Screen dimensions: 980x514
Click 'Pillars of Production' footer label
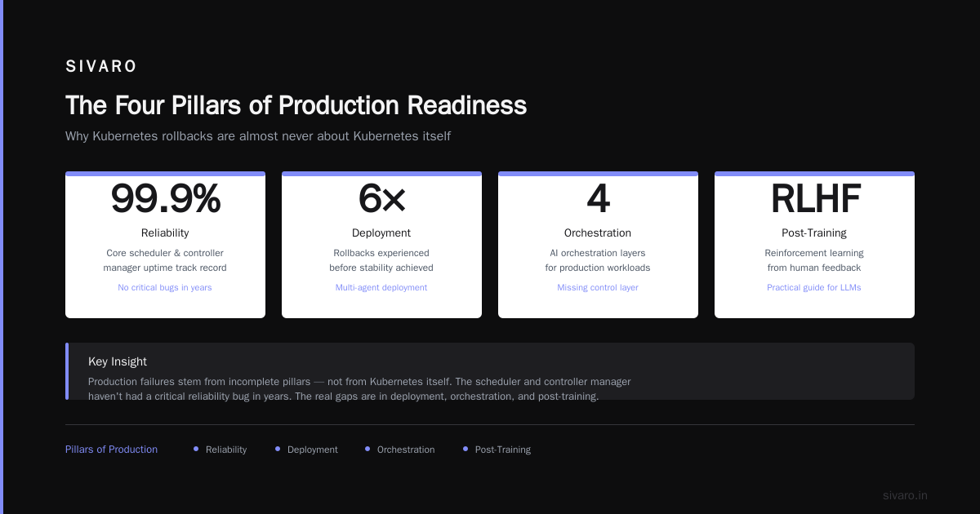[111, 450]
